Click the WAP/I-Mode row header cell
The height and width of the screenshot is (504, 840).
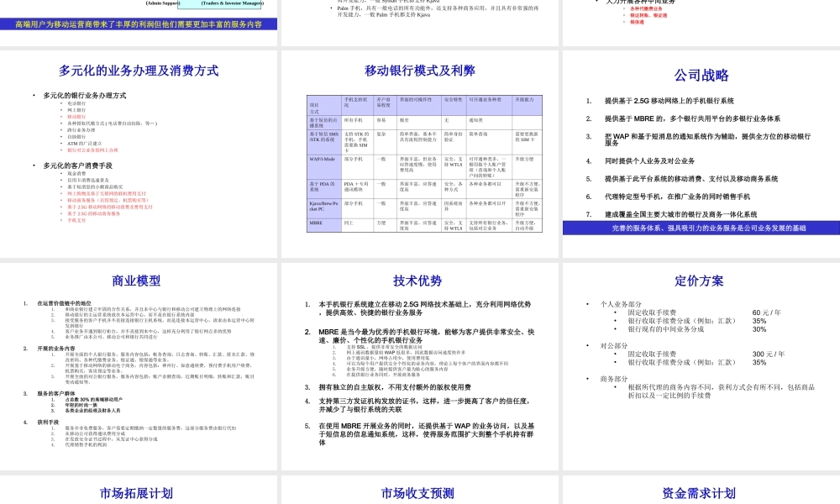pos(324,167)
